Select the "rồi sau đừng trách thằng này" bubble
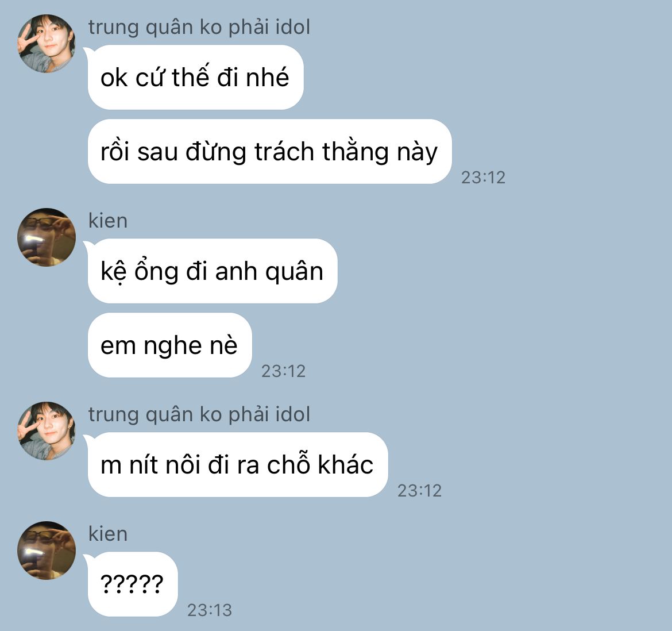672x631 pixels. point(269,152)
